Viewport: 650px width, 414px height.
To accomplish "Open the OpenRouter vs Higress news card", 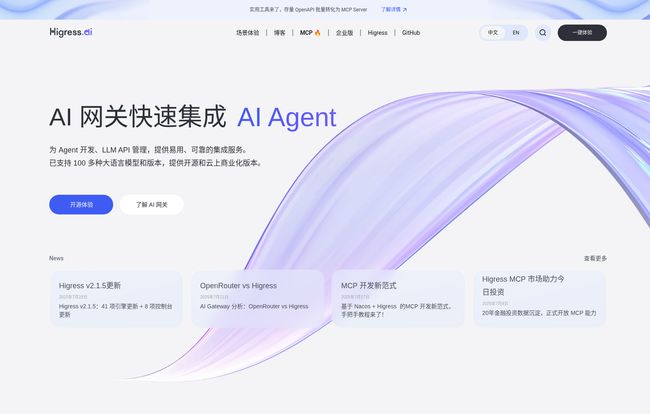I will [257, 299].
